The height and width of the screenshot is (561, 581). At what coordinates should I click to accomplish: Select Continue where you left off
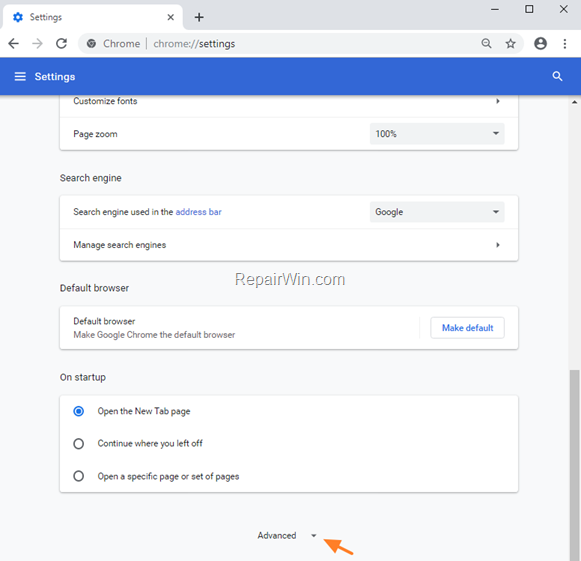79,444
